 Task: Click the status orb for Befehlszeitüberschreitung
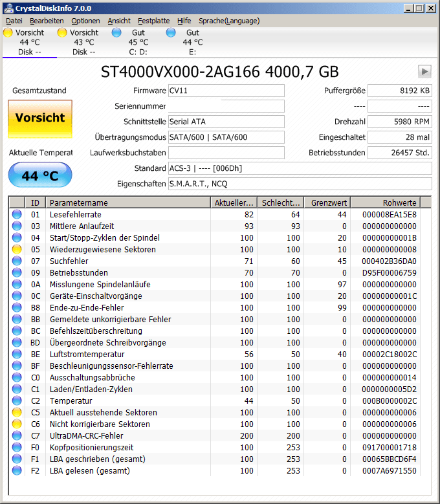17,331
